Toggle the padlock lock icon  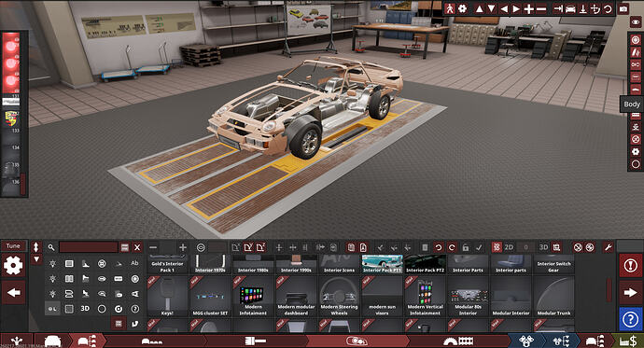(x=466, y=247)
